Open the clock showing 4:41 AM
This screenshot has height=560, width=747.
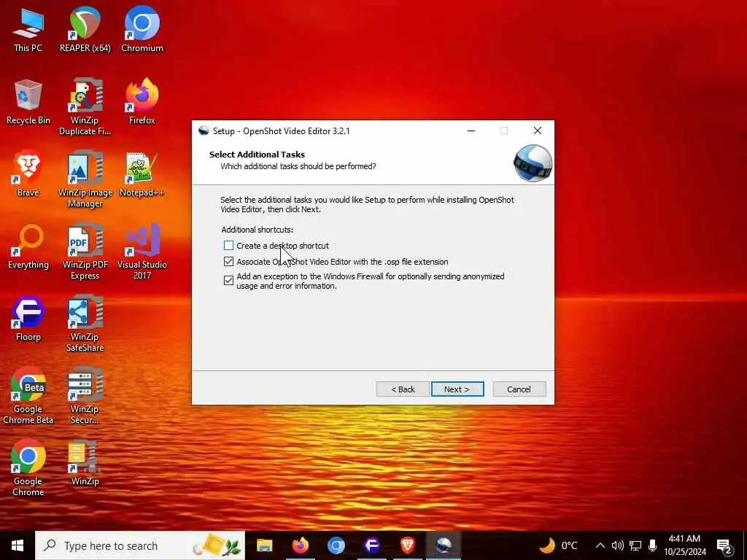(x=684, y=545)
